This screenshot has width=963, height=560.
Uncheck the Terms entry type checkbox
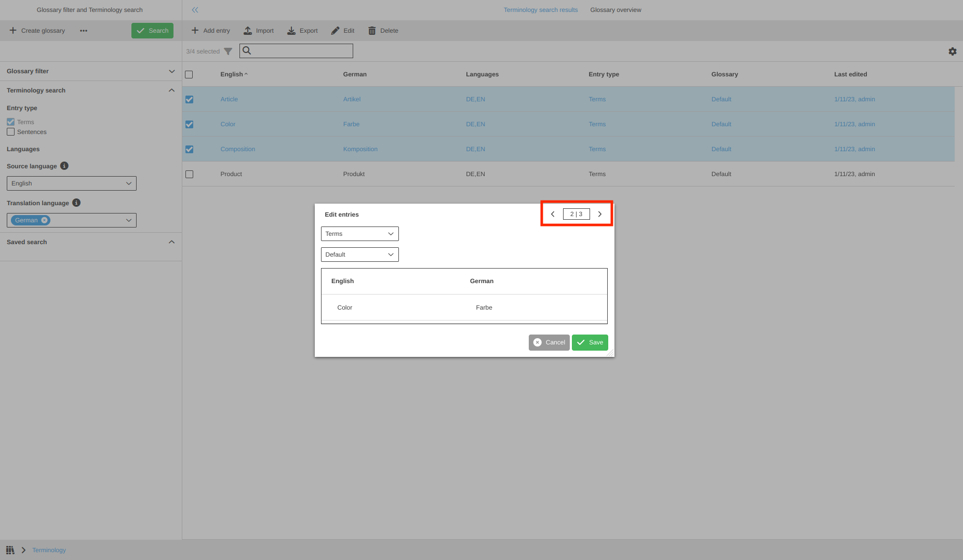click(x=11, y=122)
